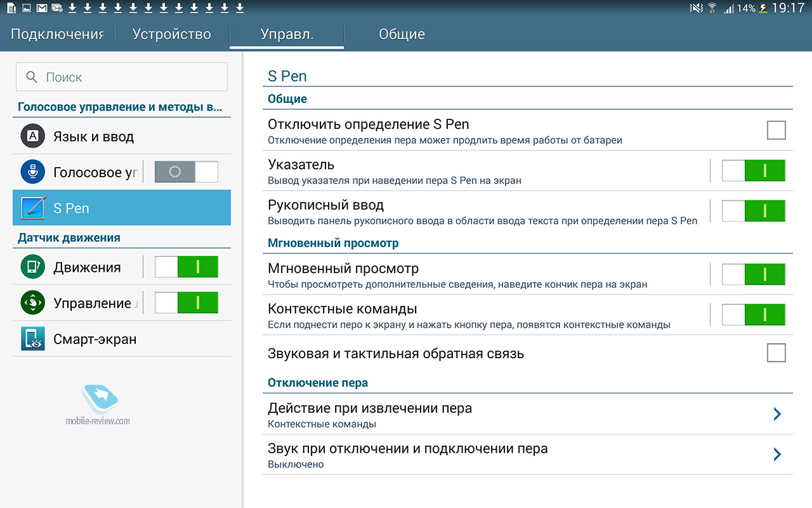Turn off the Движения toggle

coord(187,267)
